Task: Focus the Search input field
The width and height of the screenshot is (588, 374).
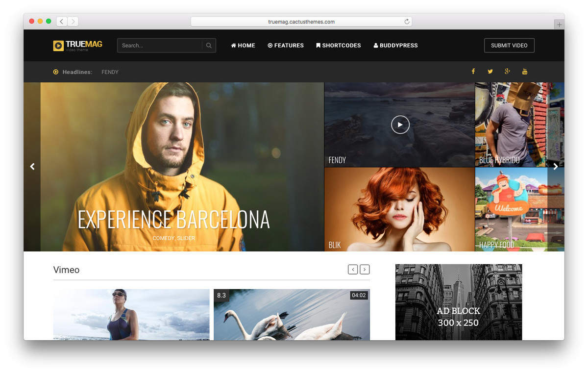Action: click(x=160, y=46)
